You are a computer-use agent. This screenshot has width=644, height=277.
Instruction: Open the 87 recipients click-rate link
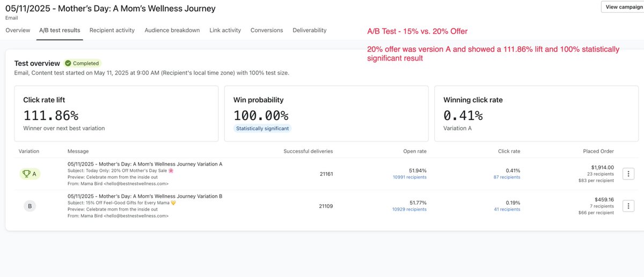click(x=507, y=177)
